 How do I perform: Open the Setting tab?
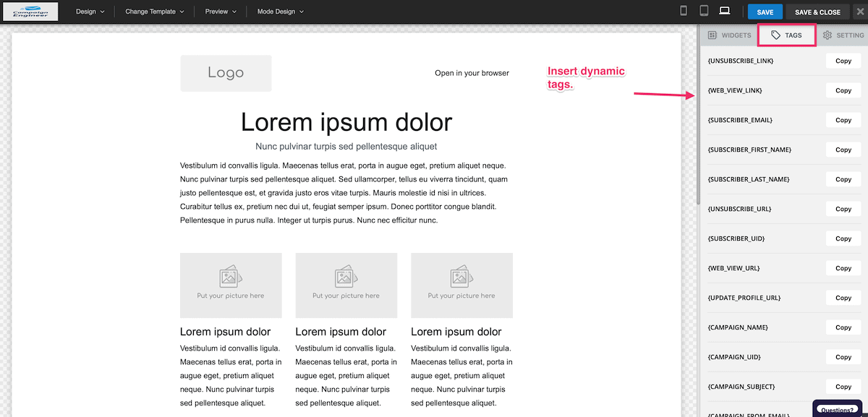coord(843,35)
